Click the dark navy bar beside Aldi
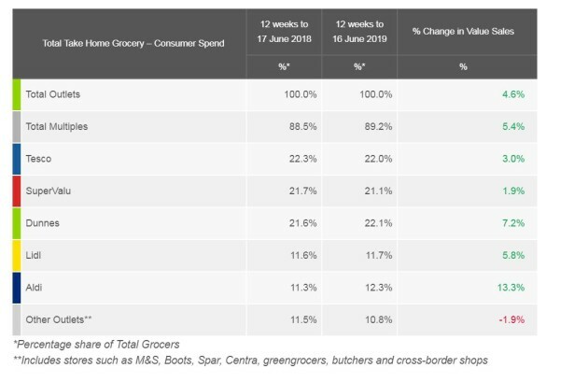 click(18, 287)
